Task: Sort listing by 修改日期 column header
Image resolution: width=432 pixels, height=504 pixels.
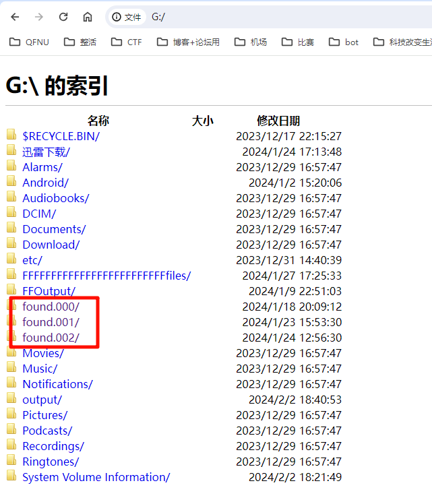Action: [x=278, y=121]
